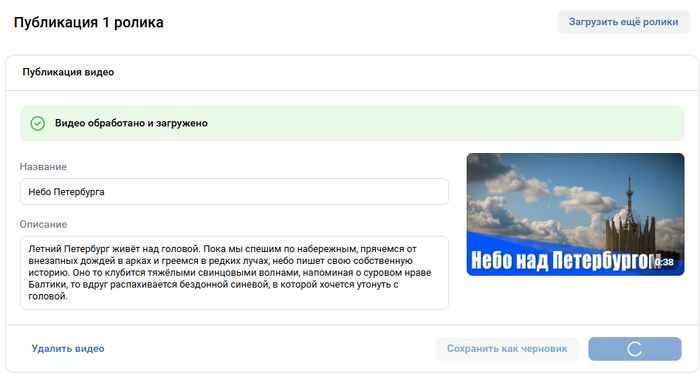This screenshot has width=700, height=377.
Task: Delete the video with 'Удалить видео'
Action: coord(68,349)
